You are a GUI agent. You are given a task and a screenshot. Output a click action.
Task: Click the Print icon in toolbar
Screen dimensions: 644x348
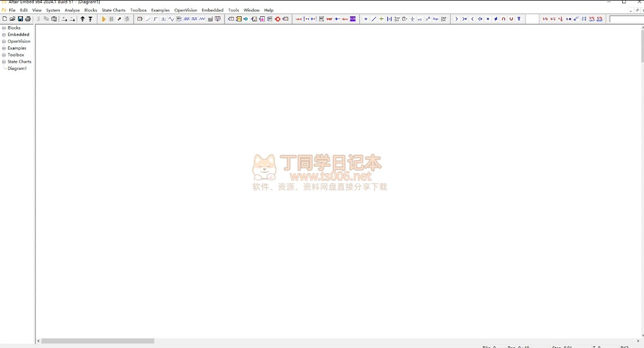pos(28,19)
